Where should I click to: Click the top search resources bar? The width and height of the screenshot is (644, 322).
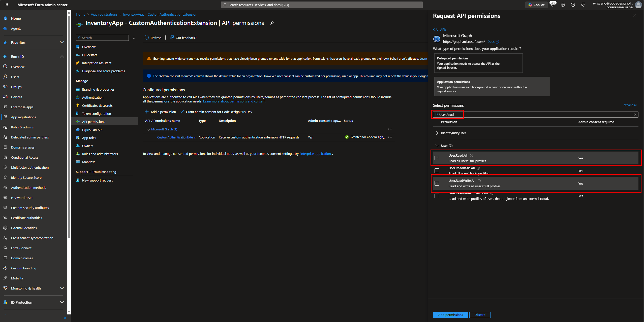(322, 5)
